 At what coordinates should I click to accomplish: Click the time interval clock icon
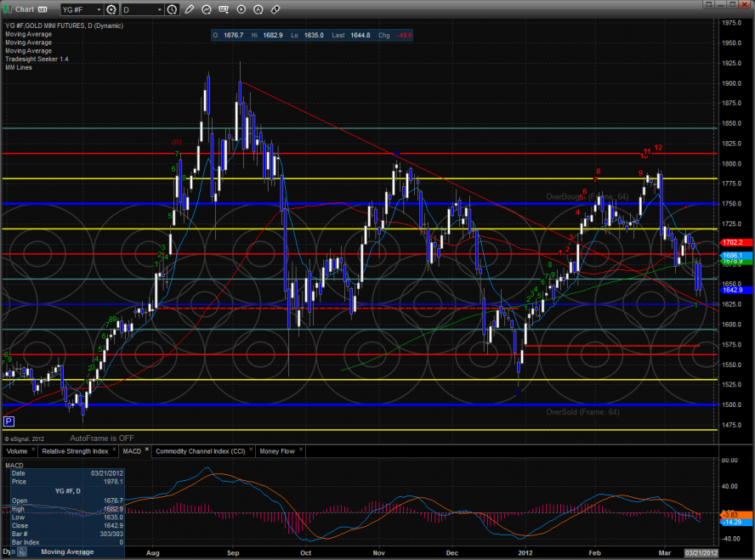coord(173,10)
